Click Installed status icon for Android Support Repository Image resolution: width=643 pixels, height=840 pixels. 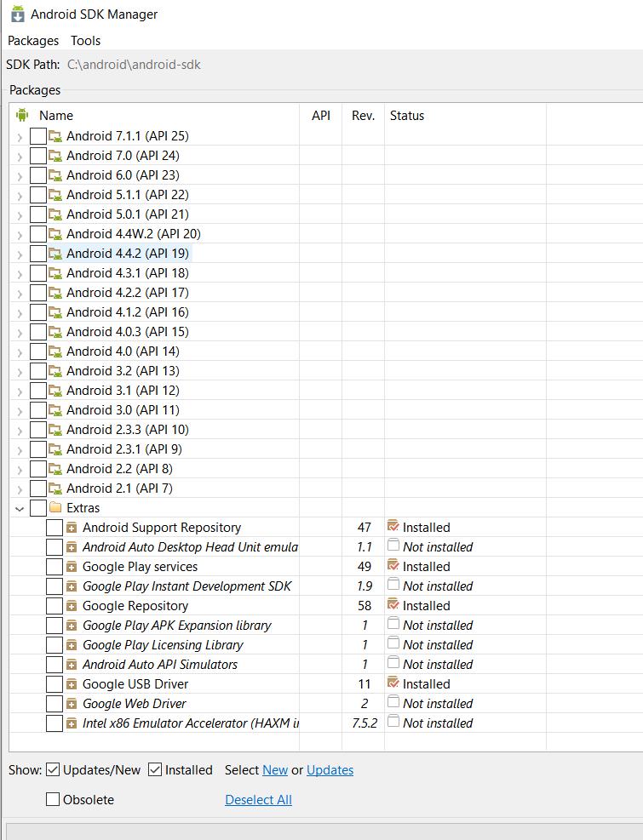click(x=393, y=526)
